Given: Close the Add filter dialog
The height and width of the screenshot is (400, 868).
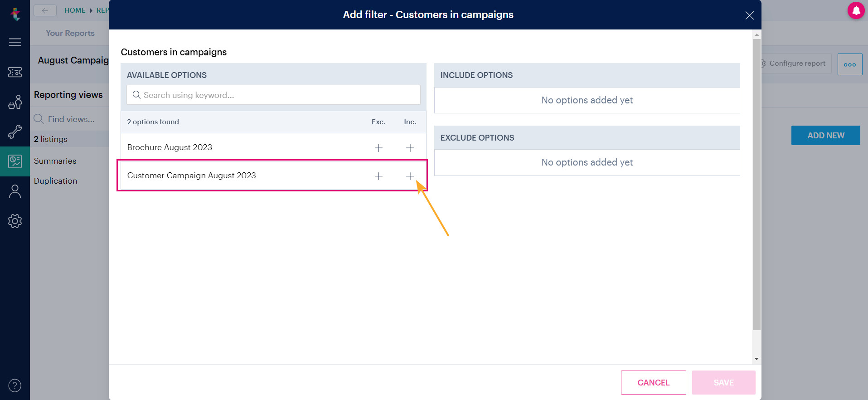Looking at the screenshot, I should tap(749, 15).
